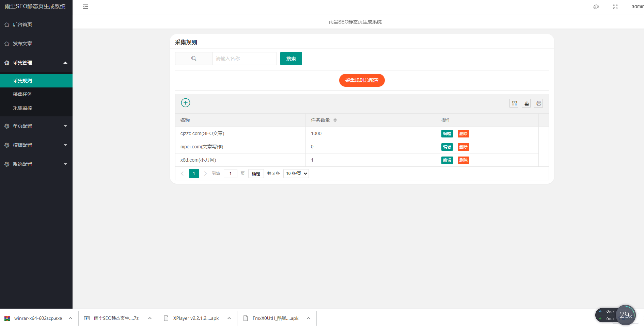Click the export table icon
The width and height of the screenshot is (644, 327).
coord(526,103)
